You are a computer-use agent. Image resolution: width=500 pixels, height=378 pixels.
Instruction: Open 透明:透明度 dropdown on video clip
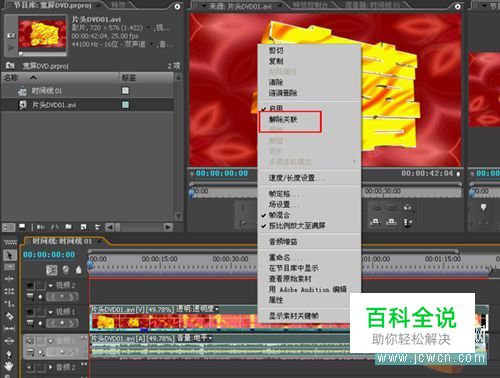tap(217, 309)
